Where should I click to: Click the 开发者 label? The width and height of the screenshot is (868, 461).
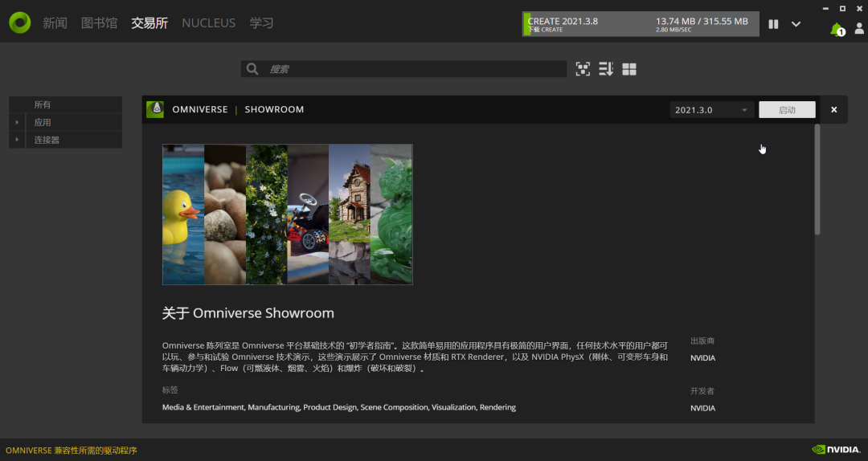click(702, 390)
